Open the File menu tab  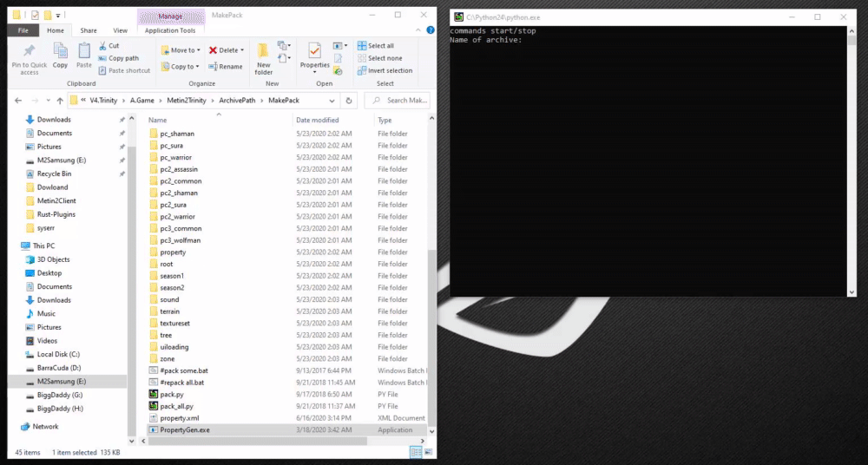pos(23,30)
